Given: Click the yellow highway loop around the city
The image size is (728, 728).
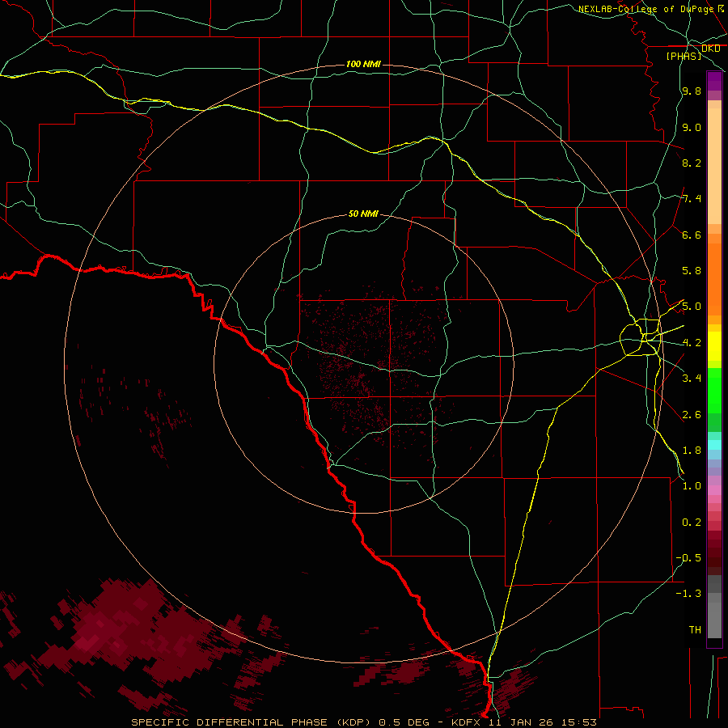Looking at the screenshot, I should 640,337.
